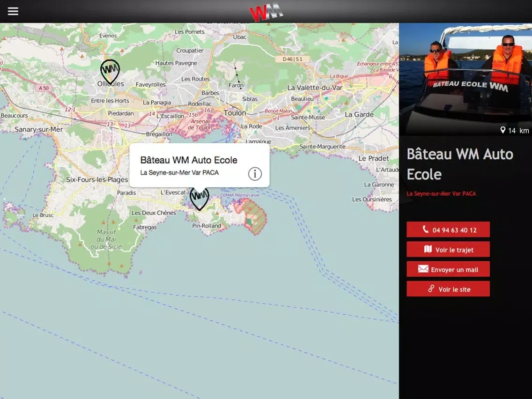
Task: Click Rodeillac label on map
Action: point(200,104)
